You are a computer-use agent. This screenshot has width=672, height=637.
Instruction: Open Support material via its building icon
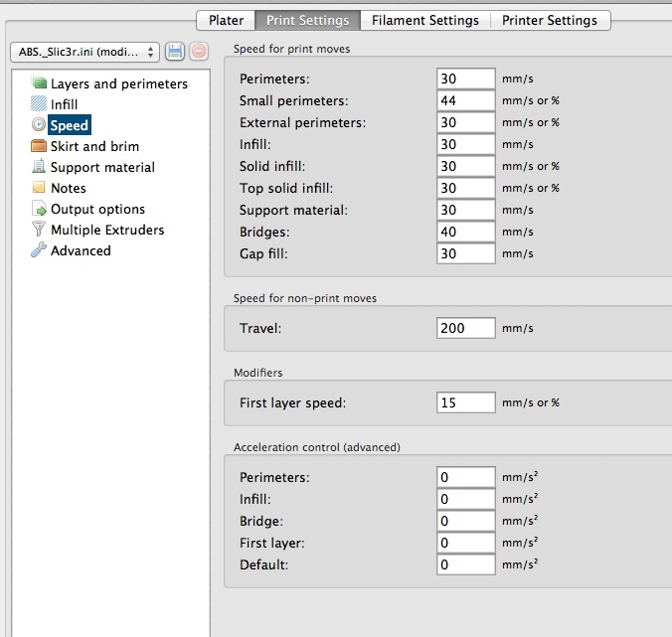tap(39, 167)
